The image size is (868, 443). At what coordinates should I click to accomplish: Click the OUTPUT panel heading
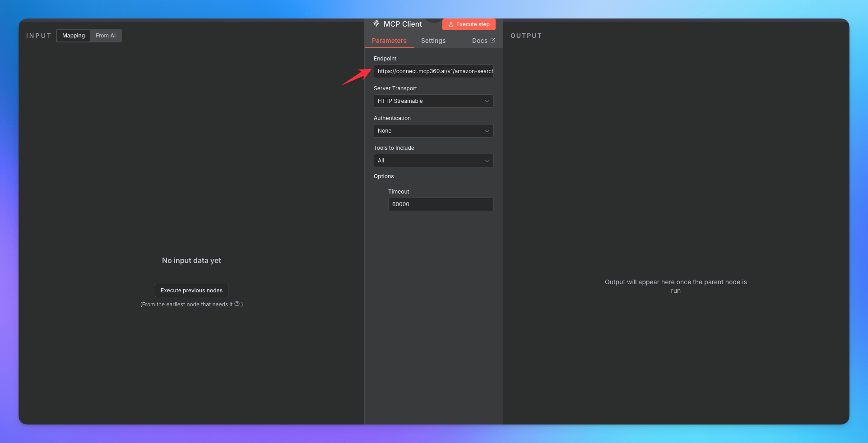click(x=526, y=36)
